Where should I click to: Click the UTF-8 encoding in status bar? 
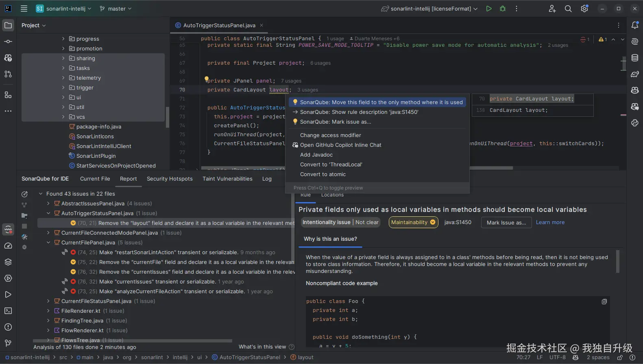tap(558, 357)
